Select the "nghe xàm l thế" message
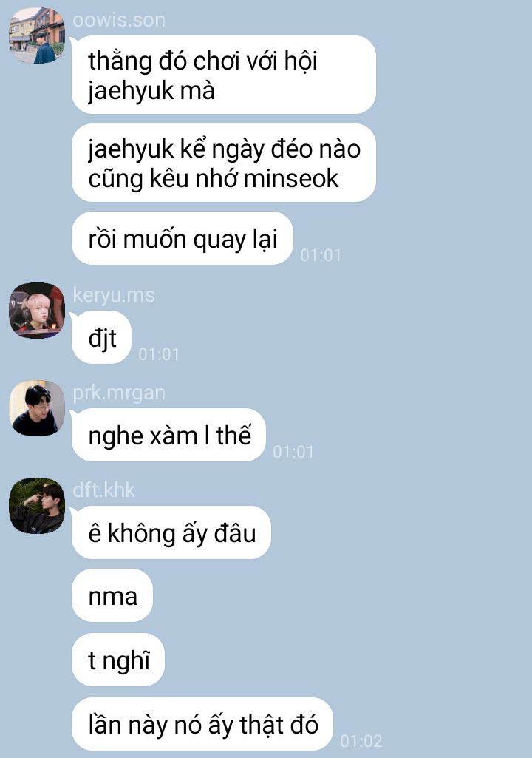 click(169, 435)
